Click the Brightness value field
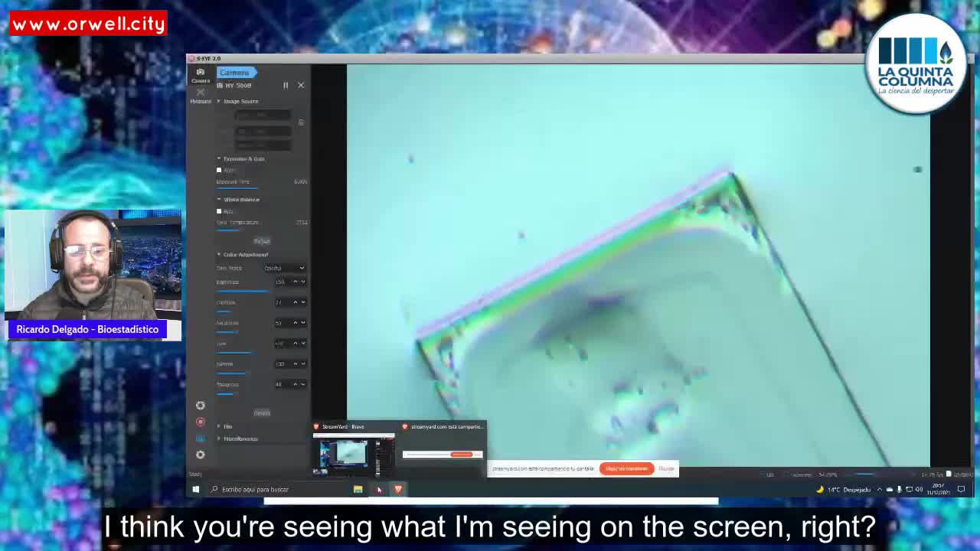 (x=282, y=282)
